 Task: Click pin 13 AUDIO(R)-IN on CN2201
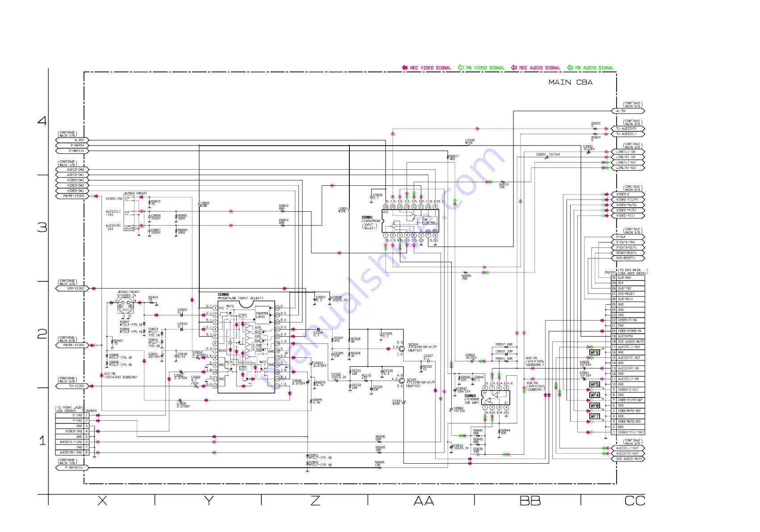[628, 369]
